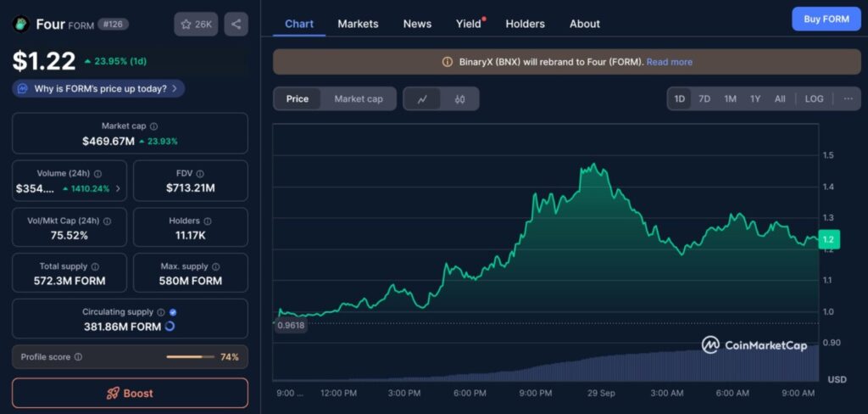Click the star watchlist icon showing 26K

tap(196, 24)
